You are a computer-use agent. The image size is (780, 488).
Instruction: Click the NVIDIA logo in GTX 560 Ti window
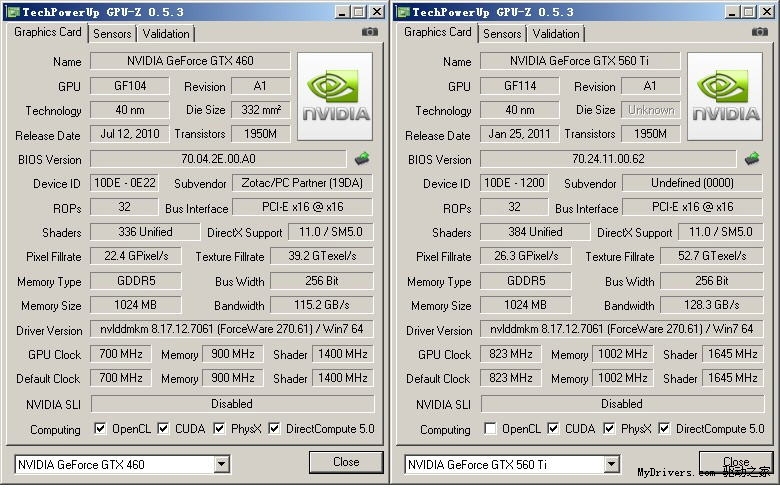pos(725,96)
